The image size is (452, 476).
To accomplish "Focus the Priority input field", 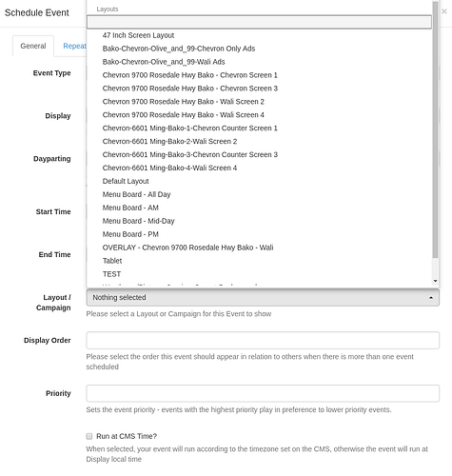I will (263, 393).
